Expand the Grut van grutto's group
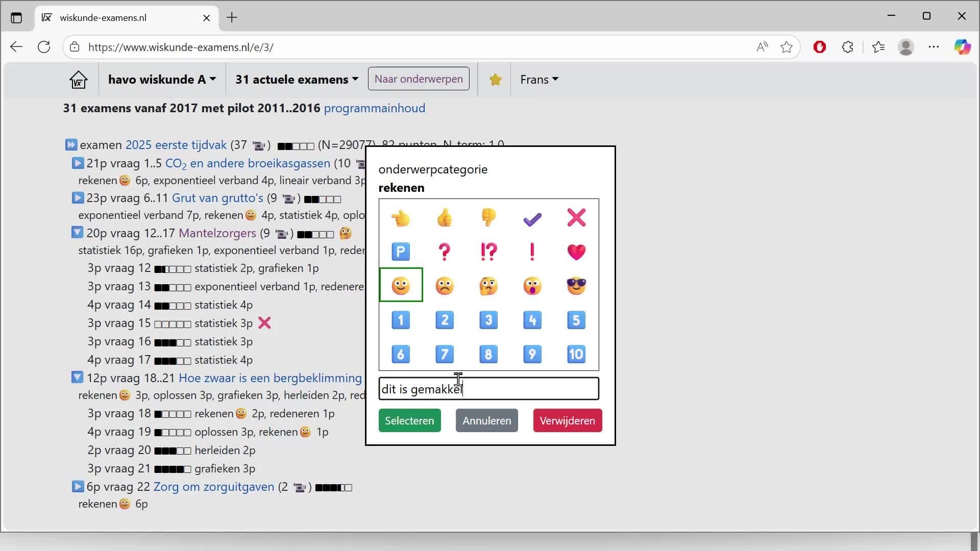This screenshot has height=551, width=980. click(78, 198)
